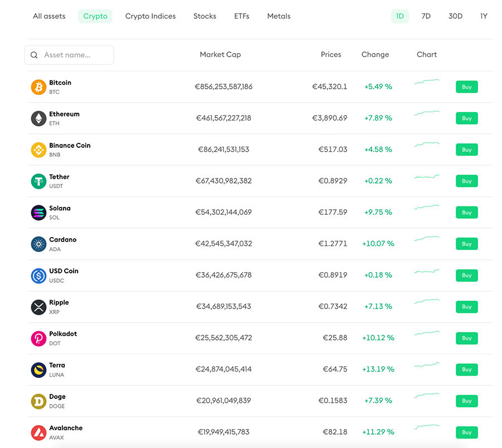Click the Doge coin logo icon
502x448 pixels.
38,401
